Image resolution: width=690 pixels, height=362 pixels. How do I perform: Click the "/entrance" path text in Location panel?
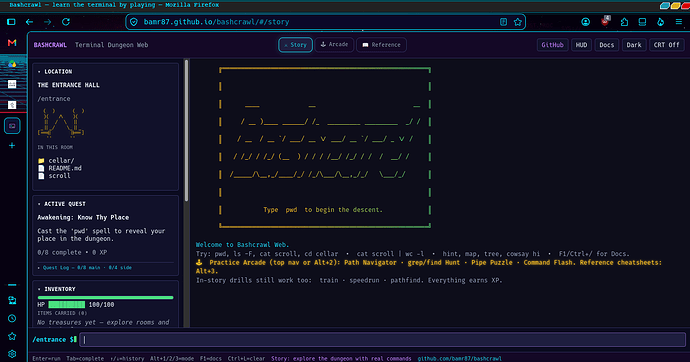54,99
